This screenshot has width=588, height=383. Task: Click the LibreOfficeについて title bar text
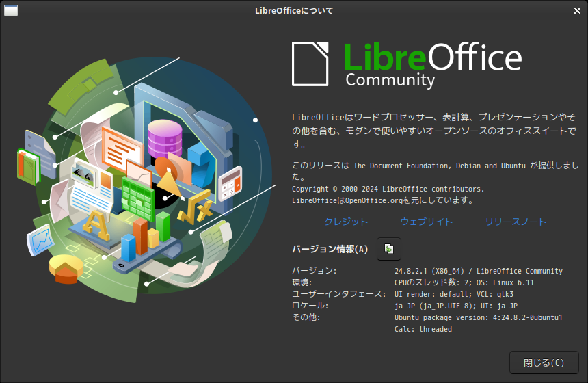click(294, 10)
